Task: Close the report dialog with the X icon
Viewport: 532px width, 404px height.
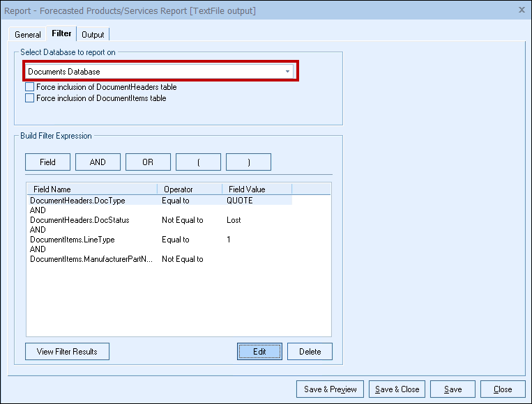Action: pos(522,10)
